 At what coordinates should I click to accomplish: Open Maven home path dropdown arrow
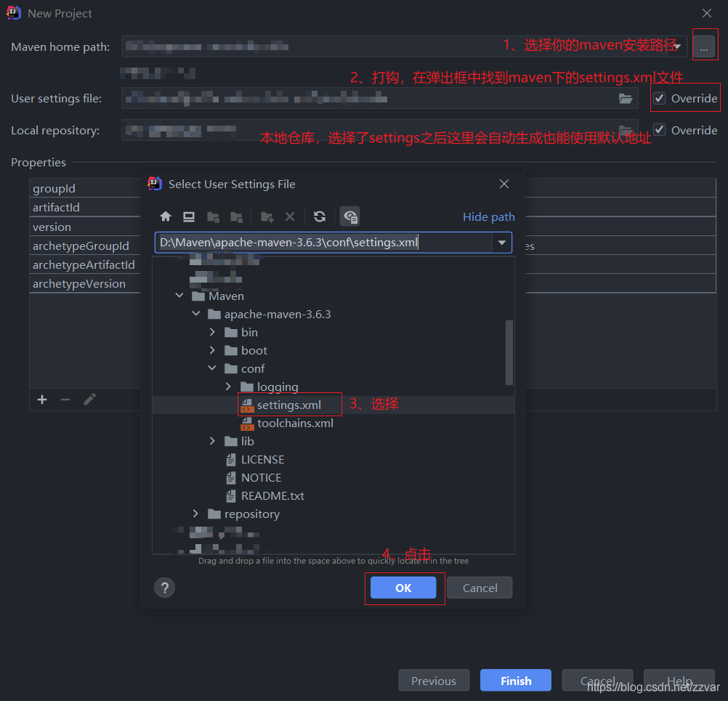tap(677, 46)
